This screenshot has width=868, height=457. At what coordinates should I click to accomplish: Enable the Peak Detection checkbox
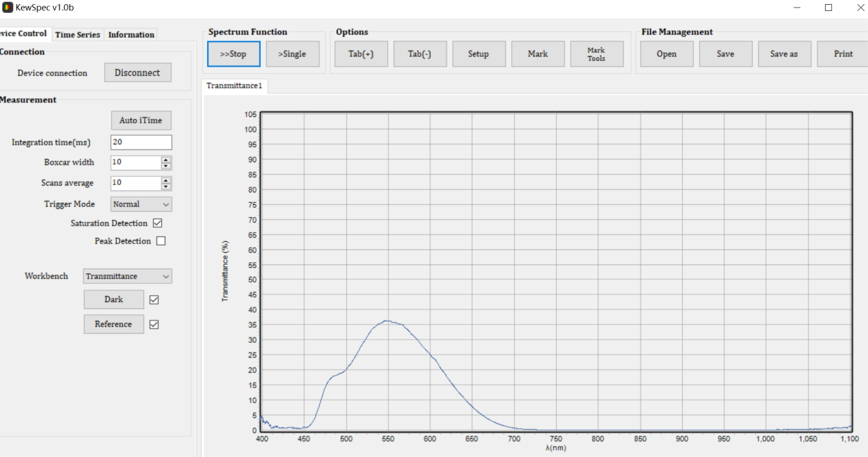(x=161, y=241)
